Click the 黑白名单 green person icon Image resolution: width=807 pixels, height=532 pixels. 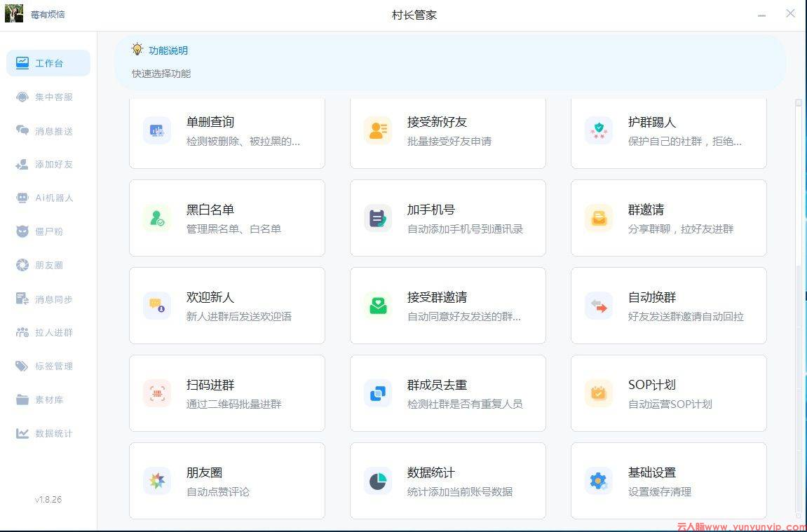pyautogui.click(x=156, y=218)
